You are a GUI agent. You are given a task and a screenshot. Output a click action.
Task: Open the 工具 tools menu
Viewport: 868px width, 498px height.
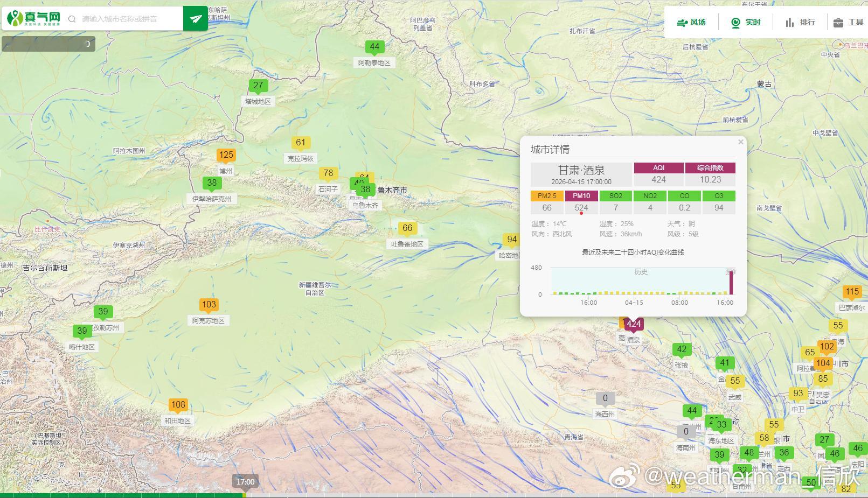point(849,22)
